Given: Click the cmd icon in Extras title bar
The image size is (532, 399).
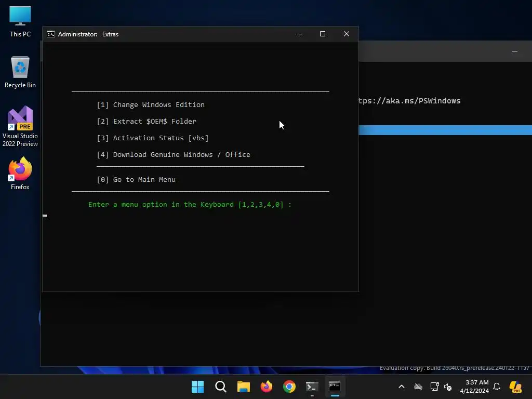Looking at the screenshot, I should click(51, 34).
